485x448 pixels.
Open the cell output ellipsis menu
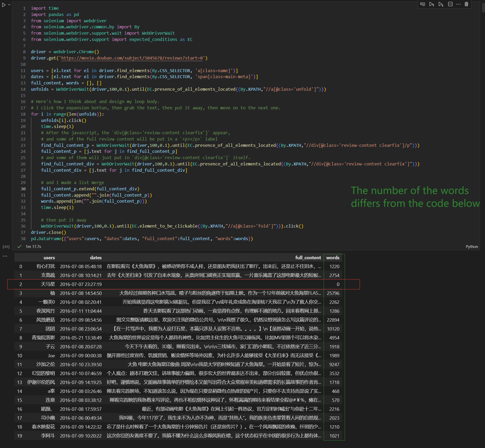click(x=5, y=256)
